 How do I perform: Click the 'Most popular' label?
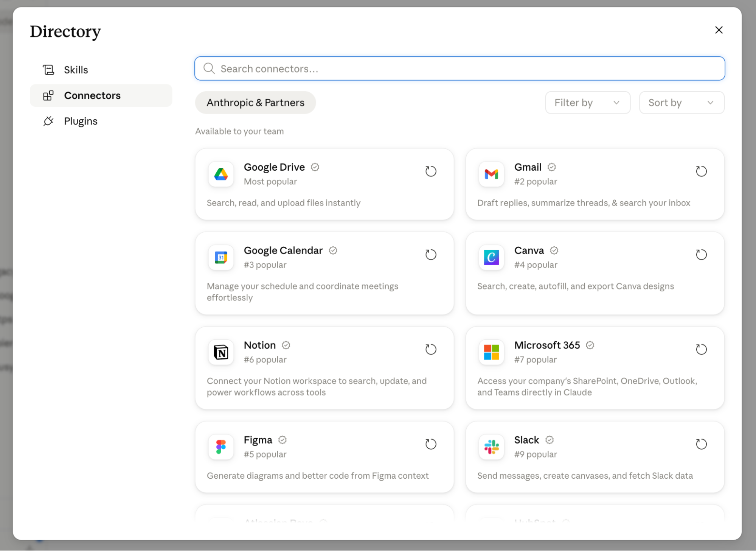270,181
